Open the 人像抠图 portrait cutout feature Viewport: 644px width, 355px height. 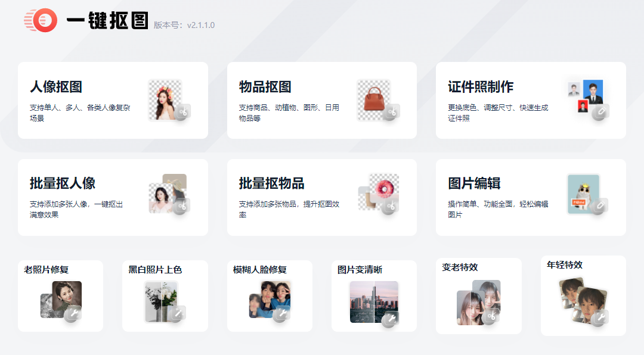pos(113,101)
